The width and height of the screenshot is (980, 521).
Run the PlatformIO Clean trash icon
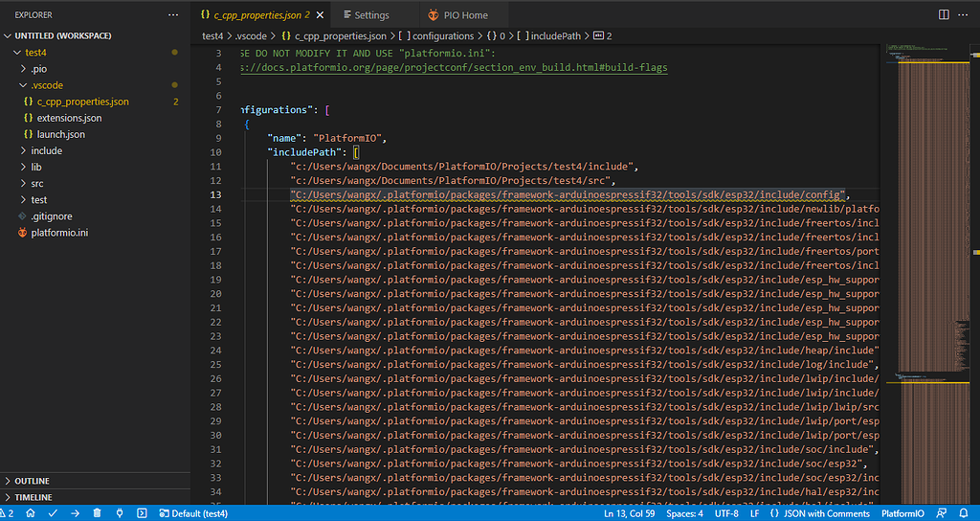pos(98,513)
